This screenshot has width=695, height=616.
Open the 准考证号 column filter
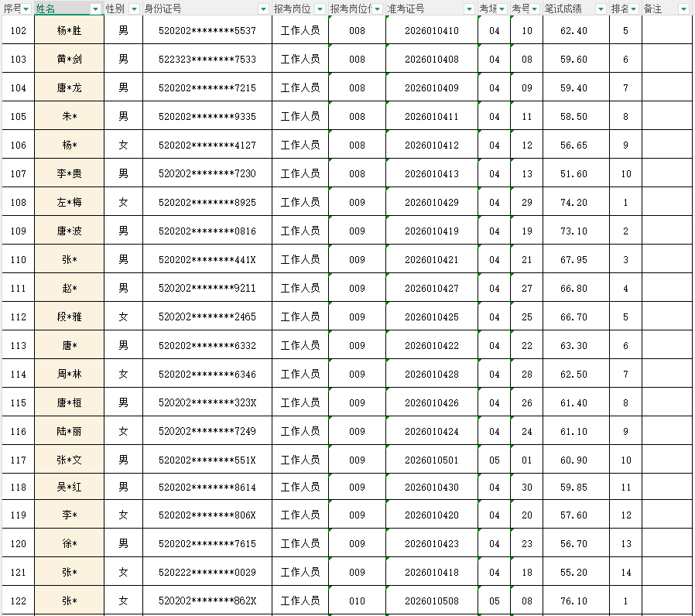pos(469,8)
